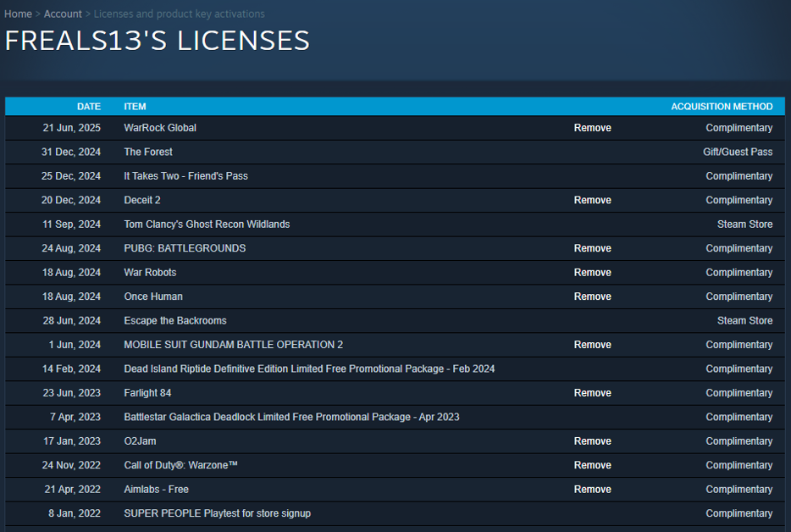Click the date 1 Jun, 2024
The width and height of the screenshot is (791, 532).
point(75,345)
